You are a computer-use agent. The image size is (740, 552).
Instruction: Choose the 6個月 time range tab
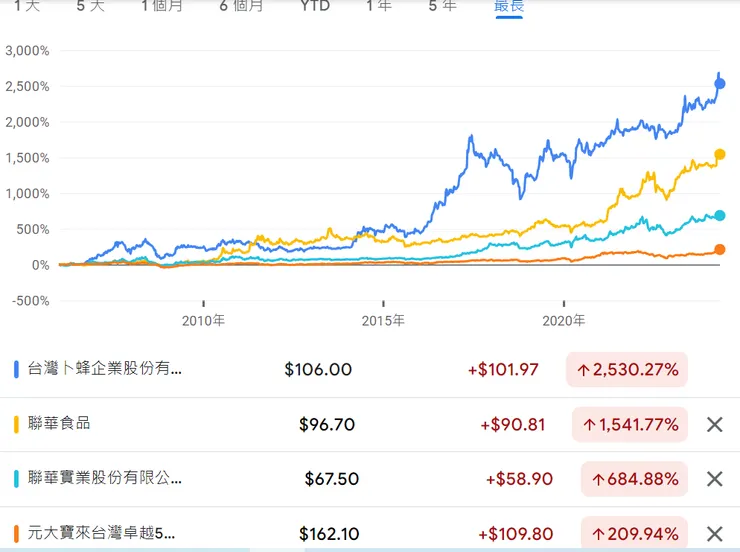pyautogui.click(x=242, y=6)
